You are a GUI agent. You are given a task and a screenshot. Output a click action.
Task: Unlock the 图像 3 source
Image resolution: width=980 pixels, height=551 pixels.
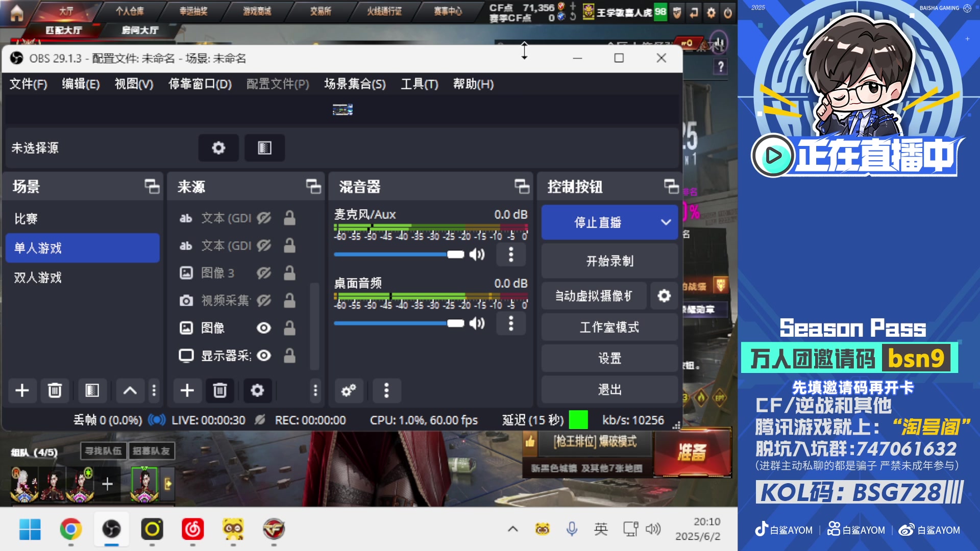coord(289,273)
